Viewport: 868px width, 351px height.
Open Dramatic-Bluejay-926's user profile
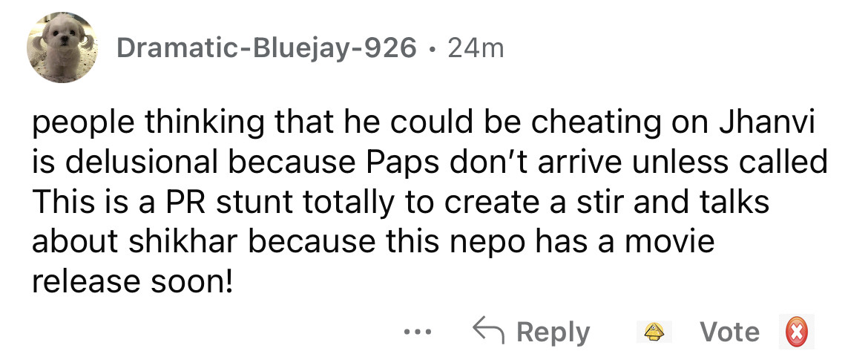click(266, 49)
